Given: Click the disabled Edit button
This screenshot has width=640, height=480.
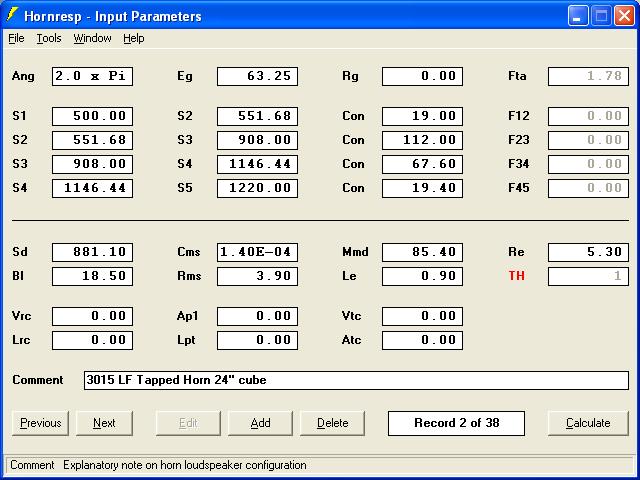Looking at the screenshot, I should [188, 423].
